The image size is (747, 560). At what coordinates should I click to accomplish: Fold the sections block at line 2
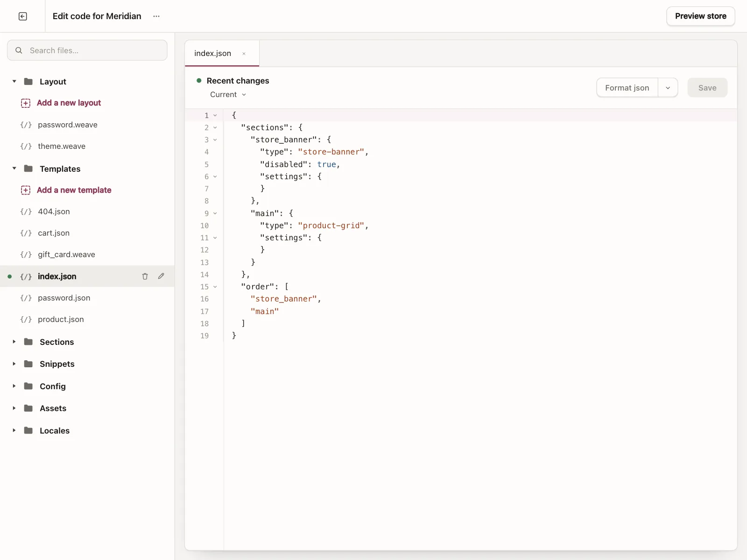point(215,127)
